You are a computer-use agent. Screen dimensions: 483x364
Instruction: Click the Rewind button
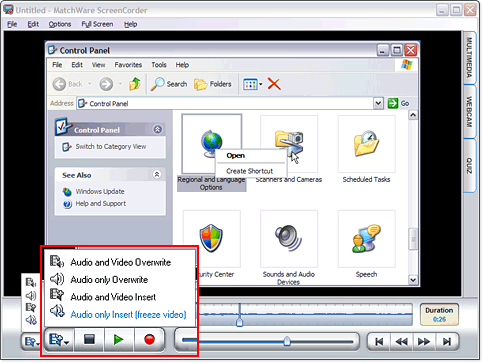tap(401, 342)
